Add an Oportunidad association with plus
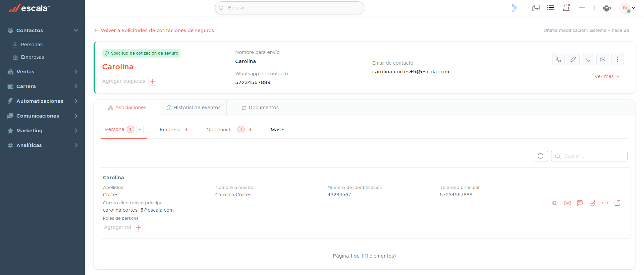 tap(251, 130)
